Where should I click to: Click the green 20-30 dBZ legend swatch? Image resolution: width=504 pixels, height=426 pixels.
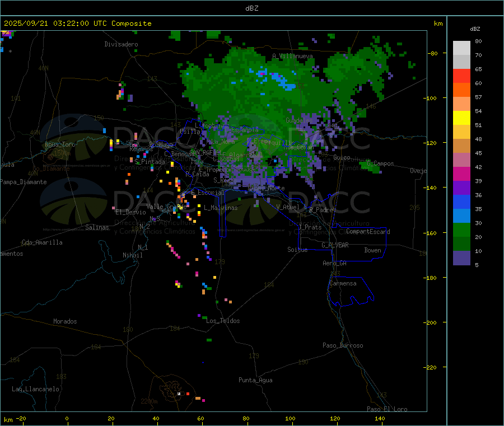(461, 230)
